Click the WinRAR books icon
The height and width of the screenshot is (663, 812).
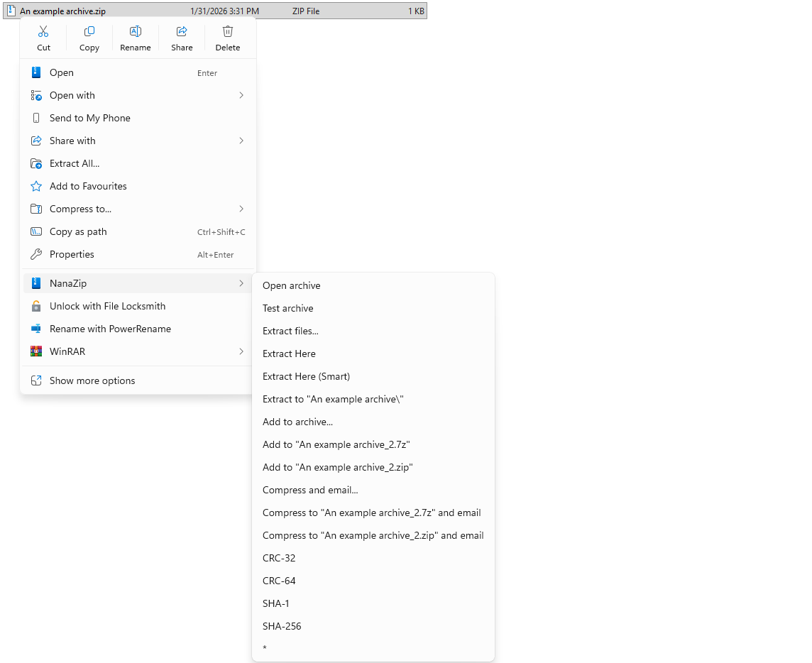(x=35, y=351)
